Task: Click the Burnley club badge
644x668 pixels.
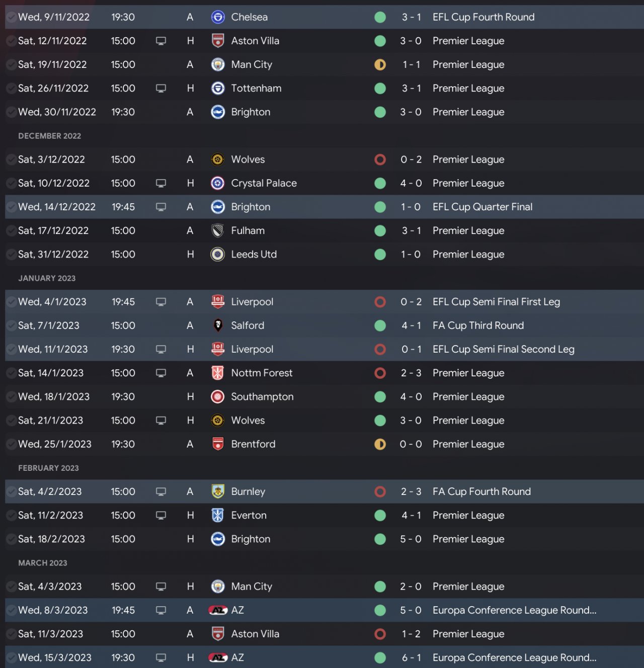Action: pyautogui.click(x=217, y=491)
